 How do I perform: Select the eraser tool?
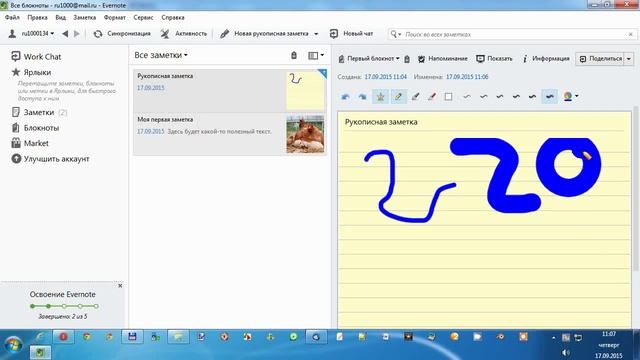pyautogui.click(x=415, y=97)
